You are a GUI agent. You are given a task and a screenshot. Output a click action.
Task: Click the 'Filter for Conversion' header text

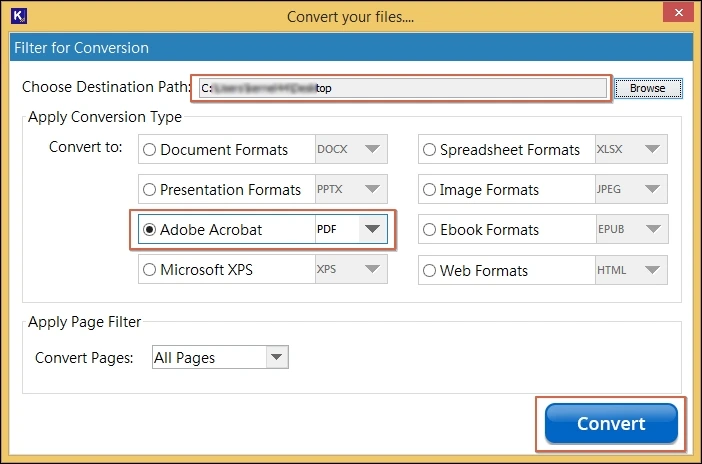[81, 47]
